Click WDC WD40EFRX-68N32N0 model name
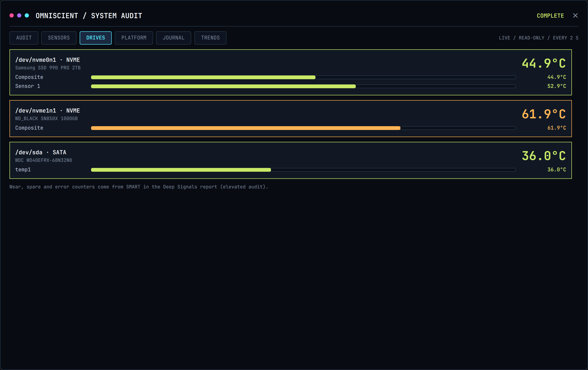 point(43,160)
